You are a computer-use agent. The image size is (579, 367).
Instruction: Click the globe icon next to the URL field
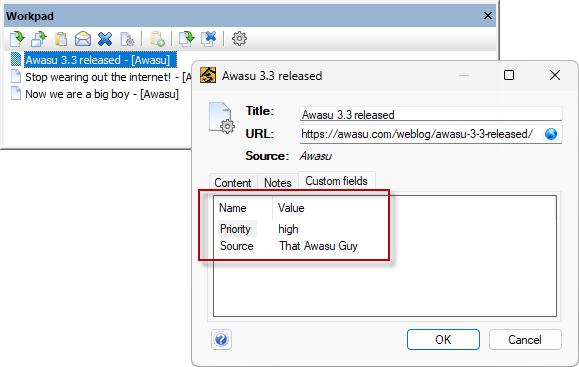[551, 134]
